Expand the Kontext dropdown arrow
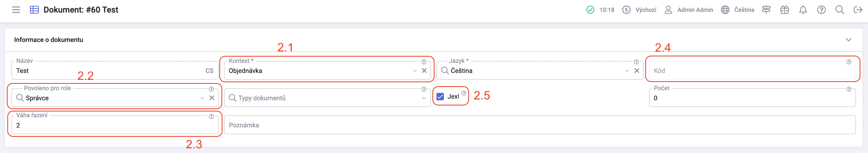Viewport: 868px width, 153px height. pos(415,71)
